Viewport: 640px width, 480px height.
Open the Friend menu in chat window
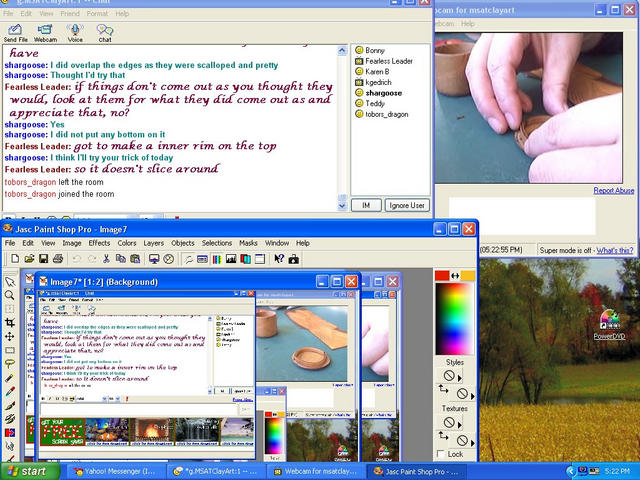(x=70, y=13)
